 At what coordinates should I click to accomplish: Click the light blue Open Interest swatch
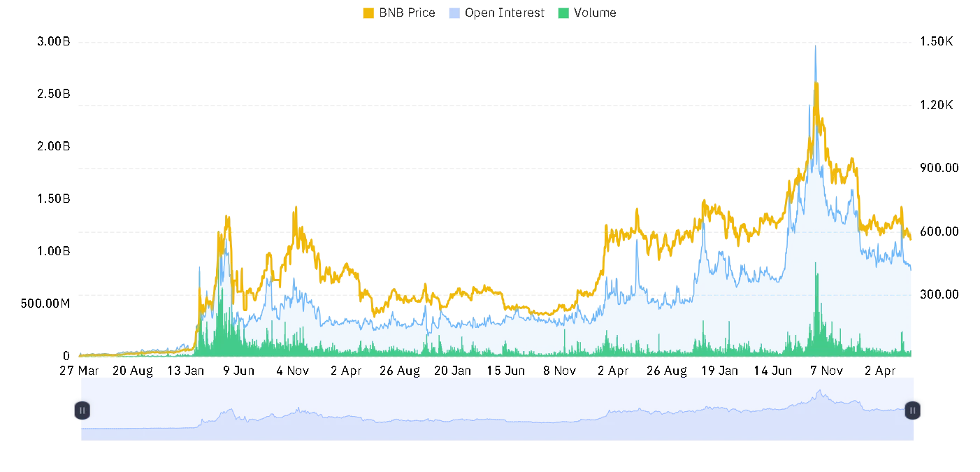tap(454, 13)
